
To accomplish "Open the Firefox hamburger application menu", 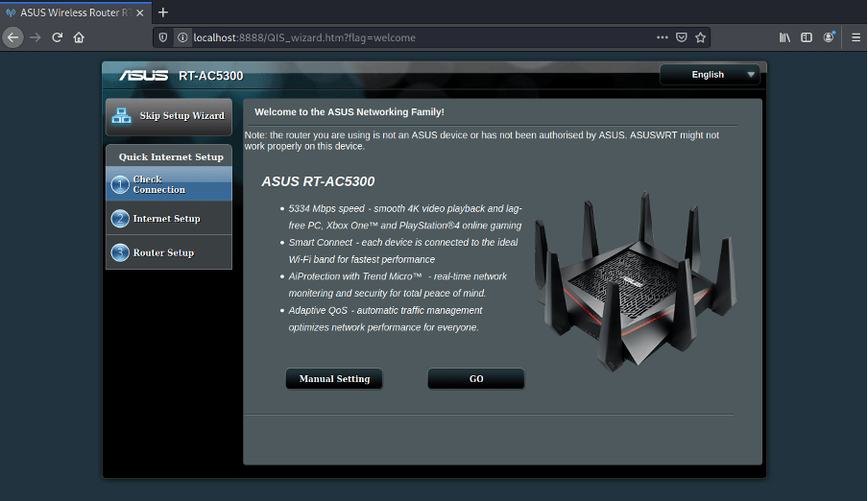I will point(853,37).
